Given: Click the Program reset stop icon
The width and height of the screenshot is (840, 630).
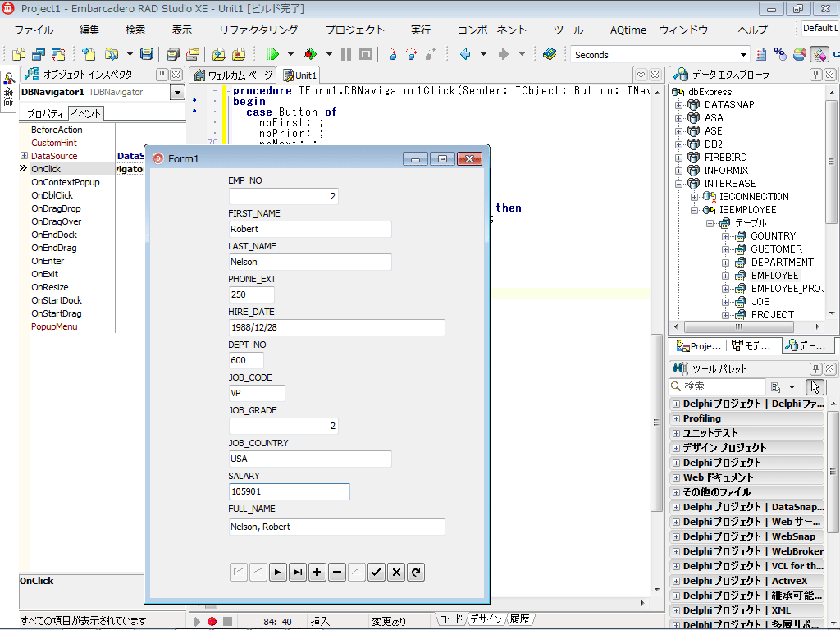Looking at the screenshot, I should click(x=366, y=54).
